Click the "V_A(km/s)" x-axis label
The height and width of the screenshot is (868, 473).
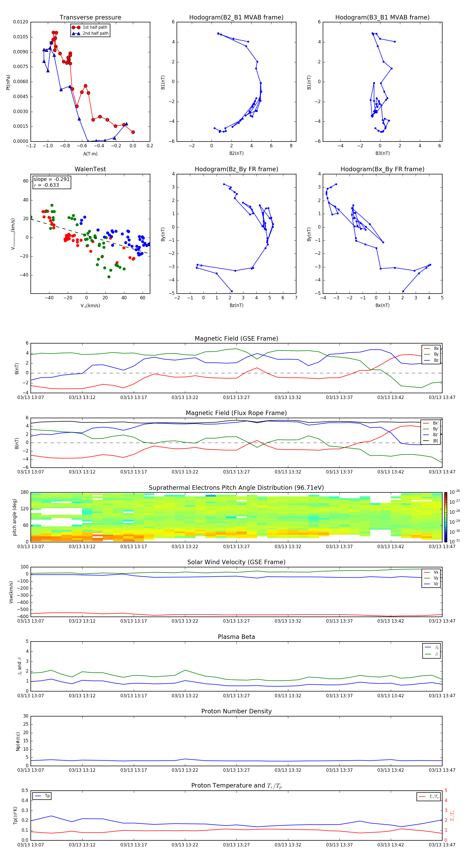[x=90, y=306]
